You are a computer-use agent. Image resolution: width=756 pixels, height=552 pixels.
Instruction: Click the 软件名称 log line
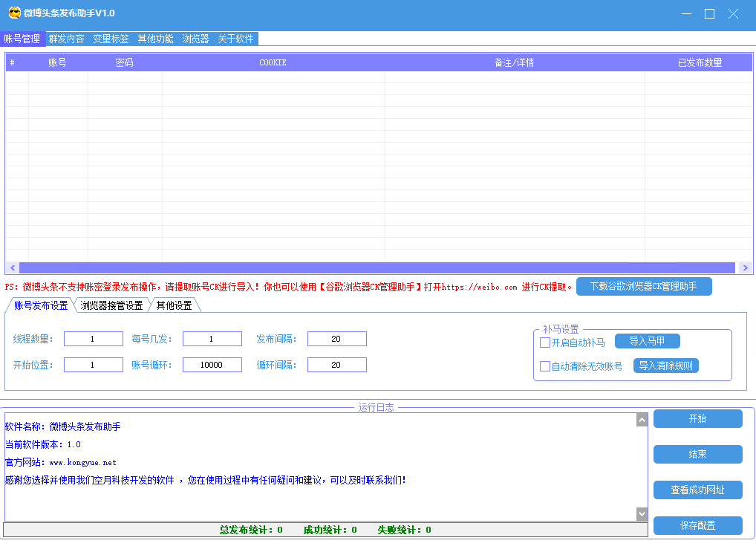62,426
